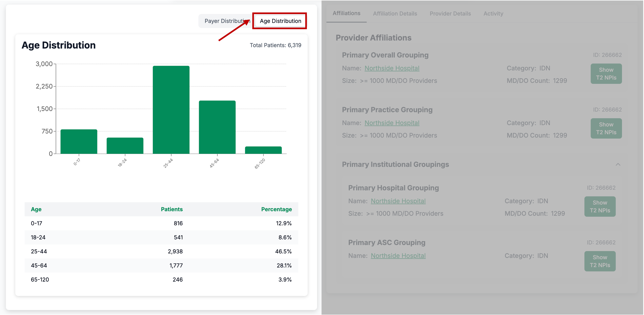Screen dimensions: 644x315
Task: Open Northside Hospital link in Primary Hospital Grouping
Action: pos(398,201)
